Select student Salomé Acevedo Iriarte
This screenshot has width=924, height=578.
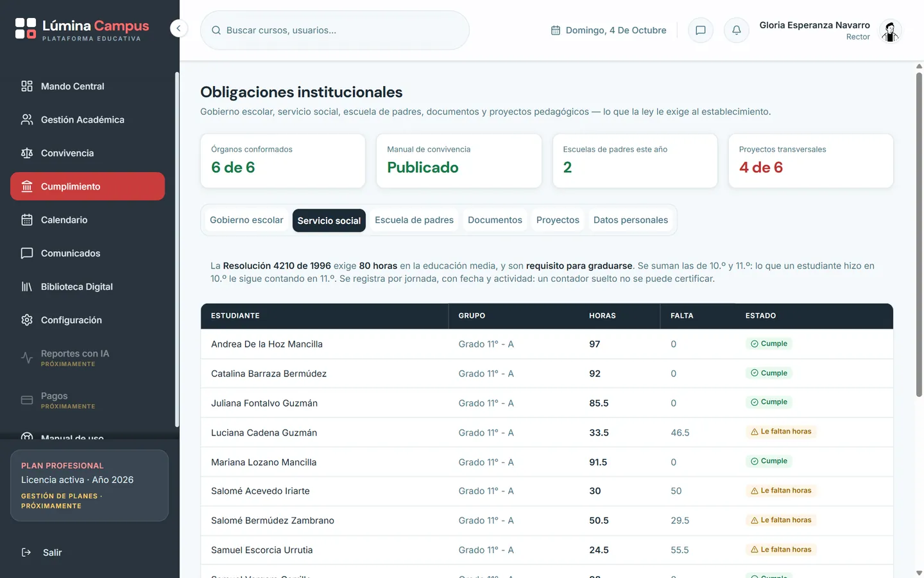point(261,491)
